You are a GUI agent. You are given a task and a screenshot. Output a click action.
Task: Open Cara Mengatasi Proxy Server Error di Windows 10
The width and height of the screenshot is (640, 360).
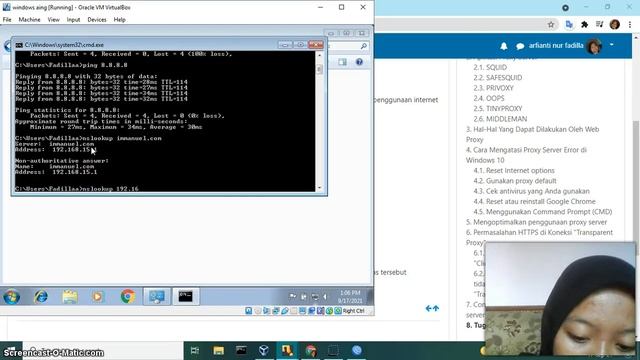click(526, 155)
